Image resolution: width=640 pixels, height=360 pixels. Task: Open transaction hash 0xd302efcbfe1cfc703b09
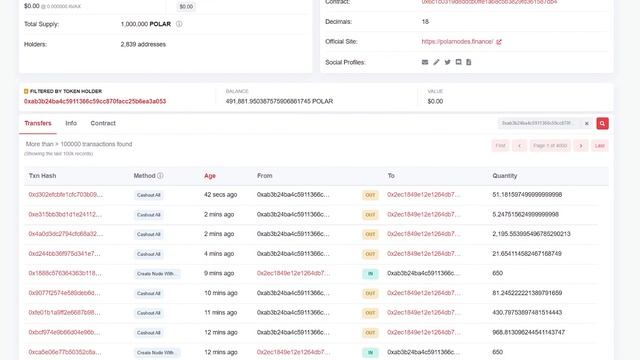pyautogui.click(x=66, y=195)
